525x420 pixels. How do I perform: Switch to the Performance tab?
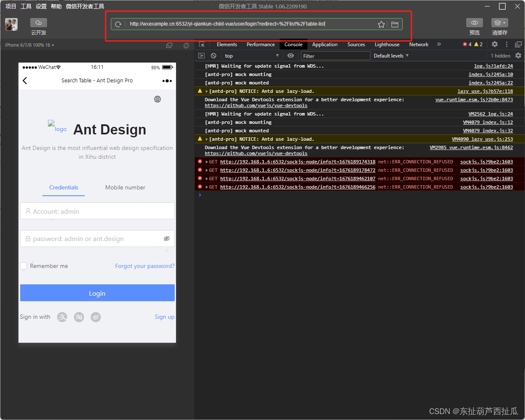coord(260,45)
